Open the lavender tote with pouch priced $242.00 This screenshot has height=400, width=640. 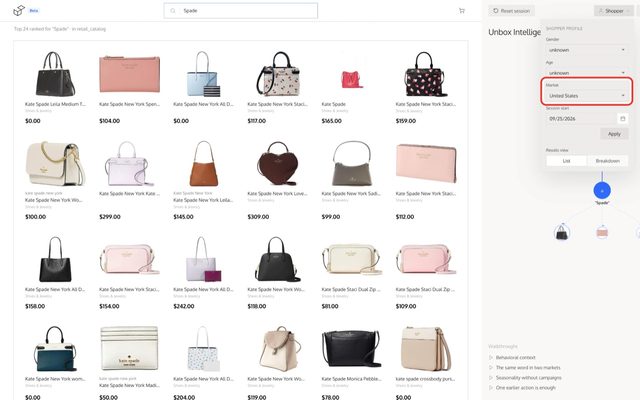click(204, 259)
